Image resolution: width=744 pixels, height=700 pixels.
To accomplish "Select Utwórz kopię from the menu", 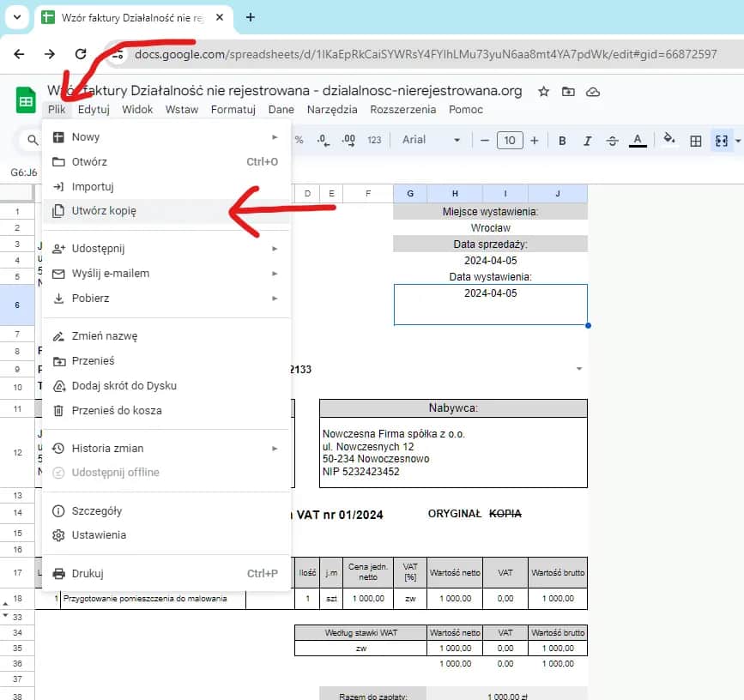I will tap(104, 211).
